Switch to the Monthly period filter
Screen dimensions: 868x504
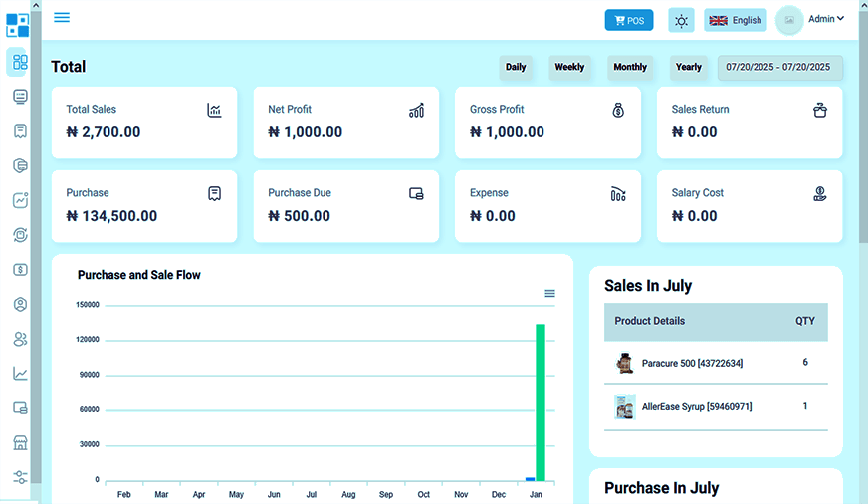click(630, 67)
